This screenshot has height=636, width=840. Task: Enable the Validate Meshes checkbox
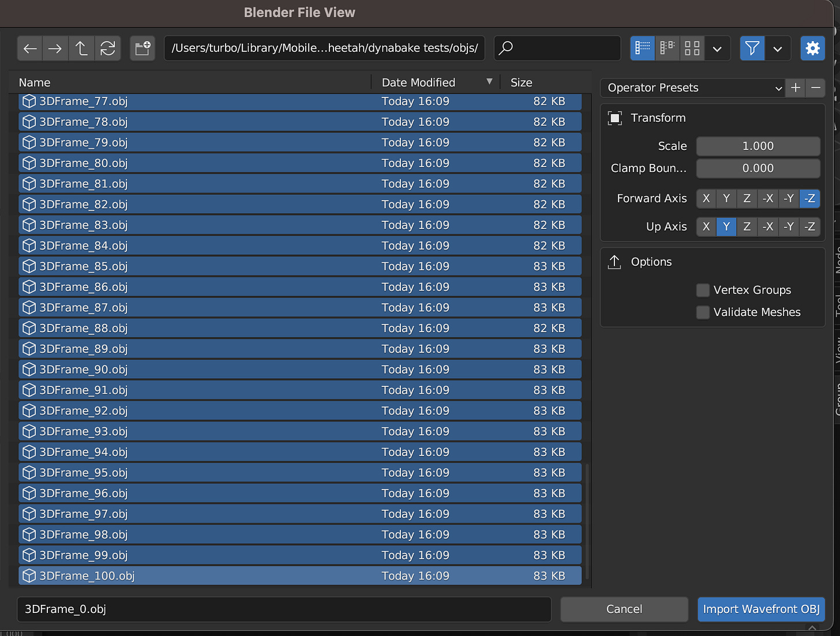703,313
